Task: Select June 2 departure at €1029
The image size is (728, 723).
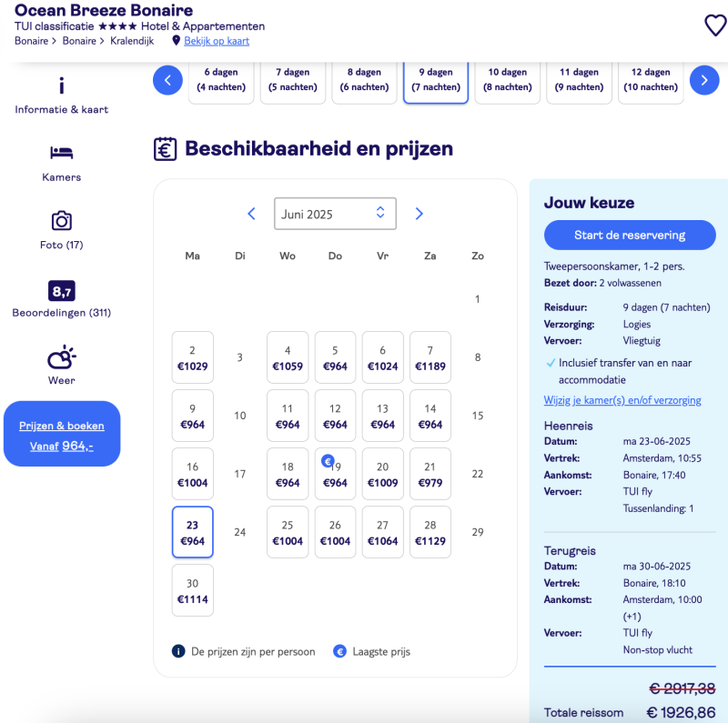Action: click(x=193, y=357)
